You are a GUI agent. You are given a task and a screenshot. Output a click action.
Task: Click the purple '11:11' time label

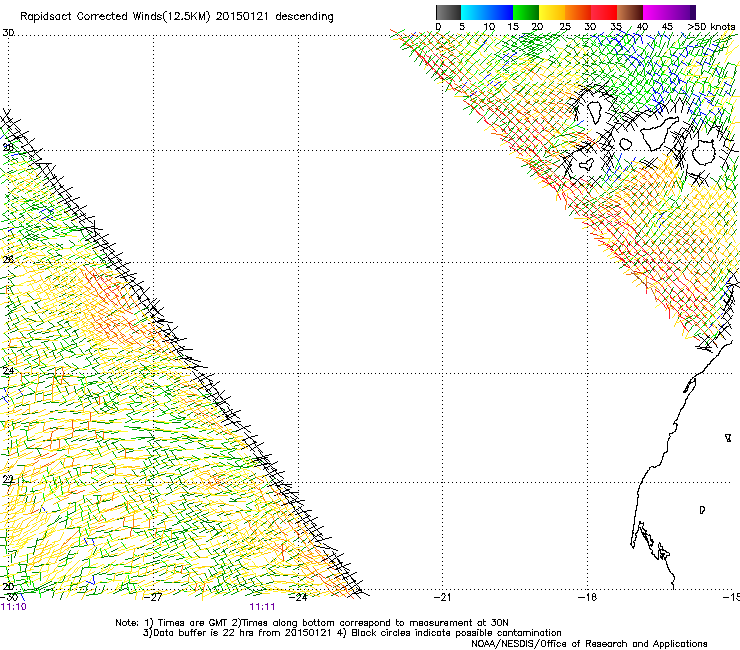(x=262, y=607)
